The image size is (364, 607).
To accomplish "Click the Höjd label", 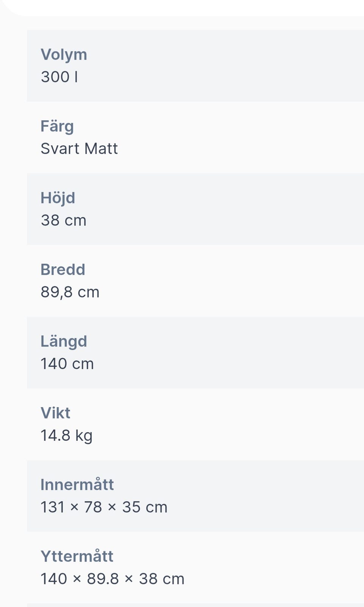I will coord(58,198).
